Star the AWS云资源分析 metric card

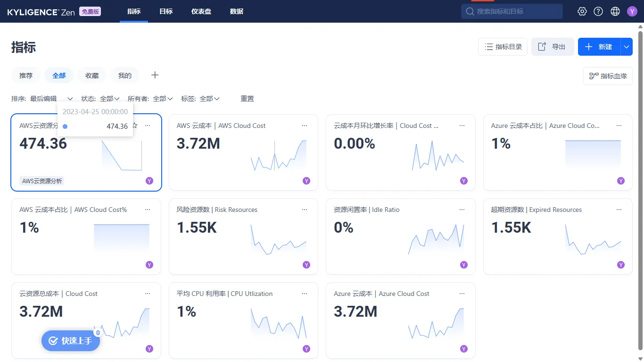point(135,126)
